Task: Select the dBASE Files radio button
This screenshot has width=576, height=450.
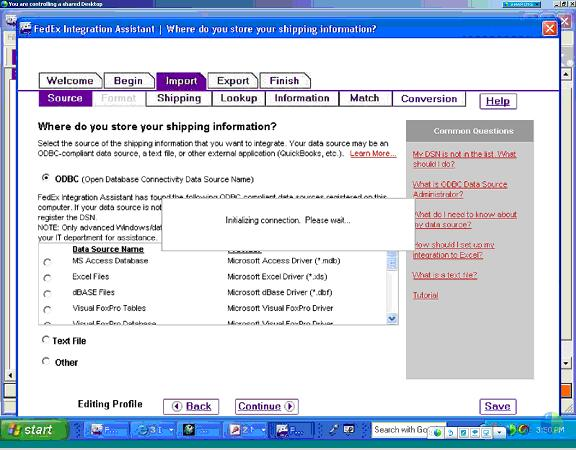Action: (47, 294)
